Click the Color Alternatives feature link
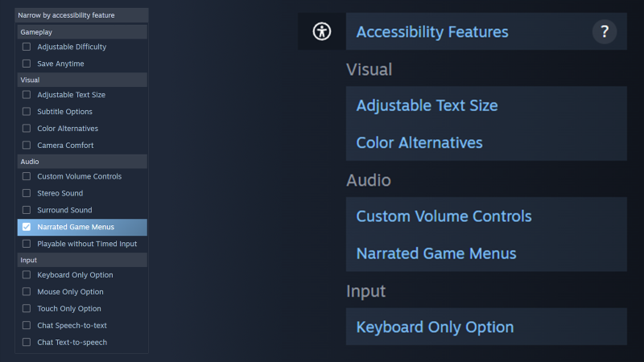This screenshot has width=644, height=362. (x=419, y=143)
